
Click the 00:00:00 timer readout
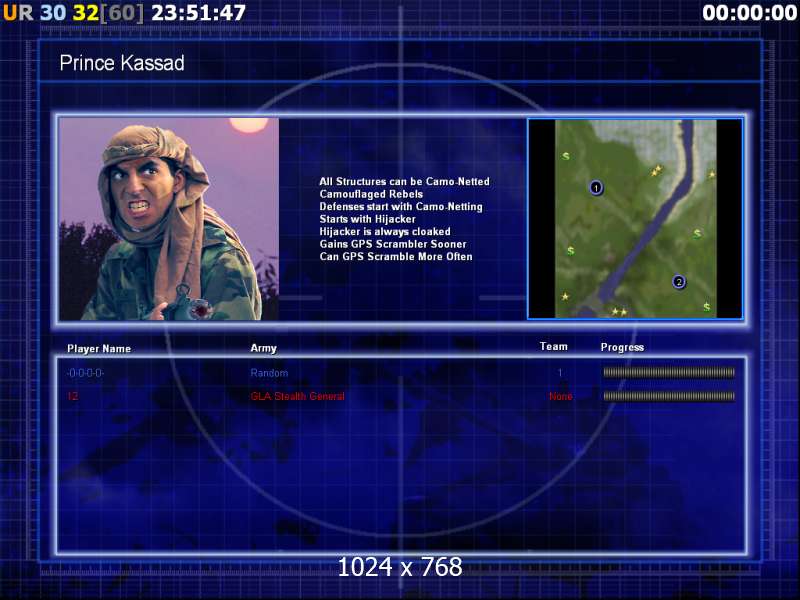749,13
